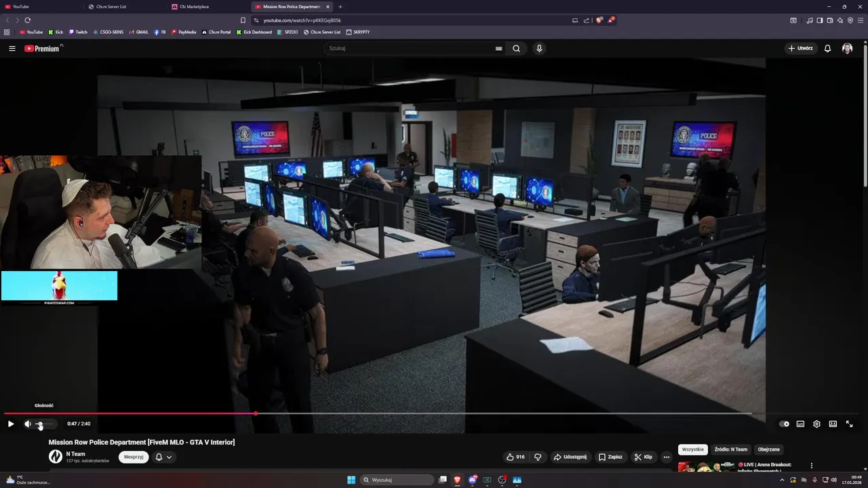Image resolution: width=868 pixels, height=488 pixels.
Task: Play the paused YouTube video
Action: pyautogui.click(x=11, y=424)
